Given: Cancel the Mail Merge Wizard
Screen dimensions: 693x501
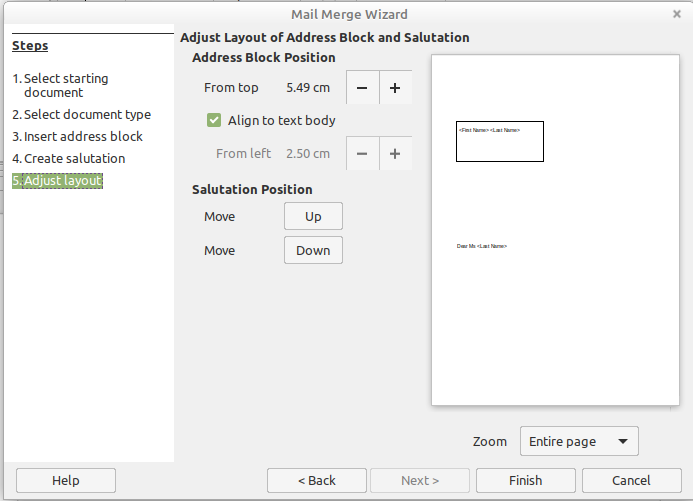Looking at the screenshot, I should [x=631, y=480].
